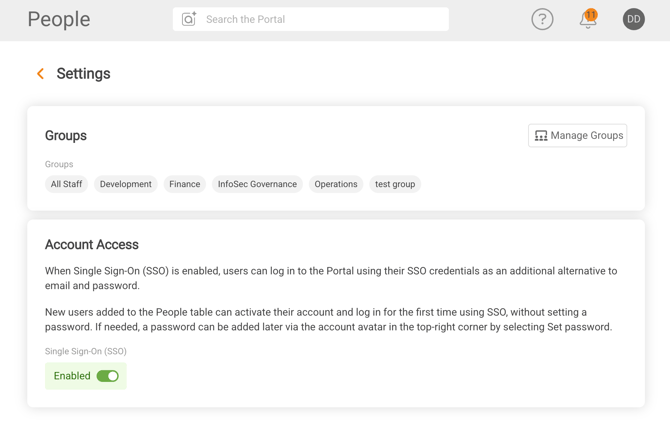Viewport: 670px width, 425px height.
Task: Select the Operations group chip
Action: click(336, 184)
